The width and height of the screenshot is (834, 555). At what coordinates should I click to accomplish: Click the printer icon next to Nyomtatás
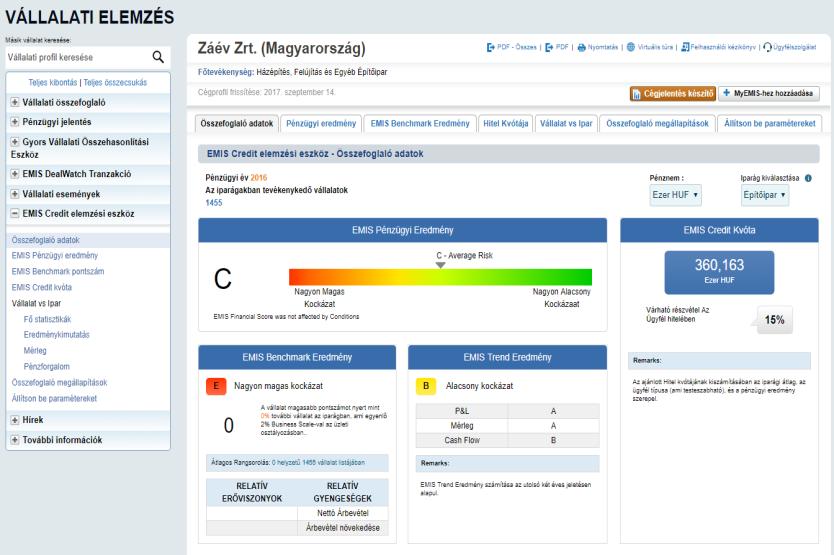tap(581, 47)
